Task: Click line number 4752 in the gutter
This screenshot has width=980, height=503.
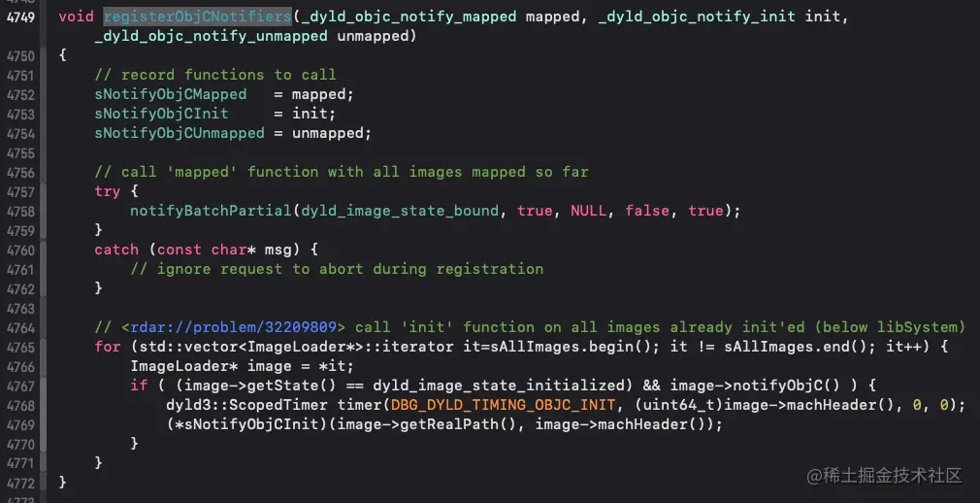Action: tap(20, 95)
